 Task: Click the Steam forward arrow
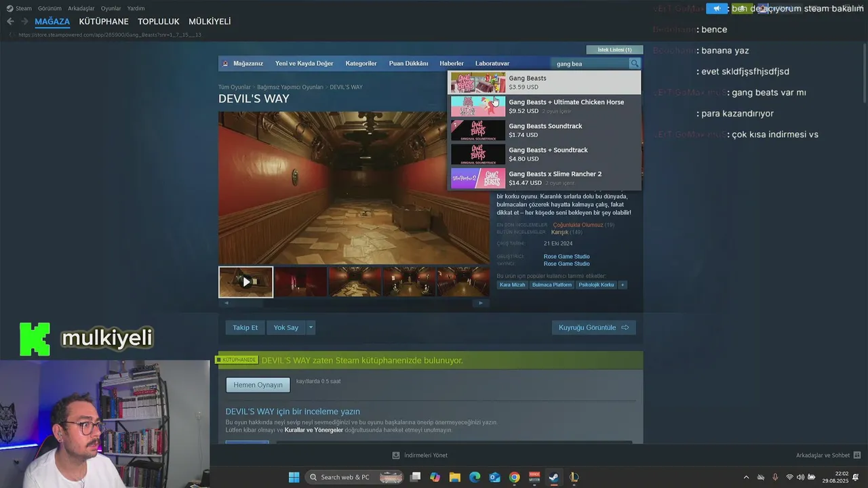pyautogui.click(x=25, y=22)
